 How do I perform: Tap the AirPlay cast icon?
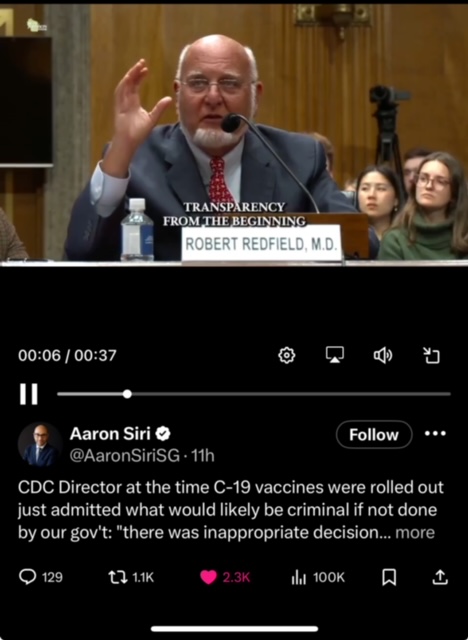(x=335, y=355)
